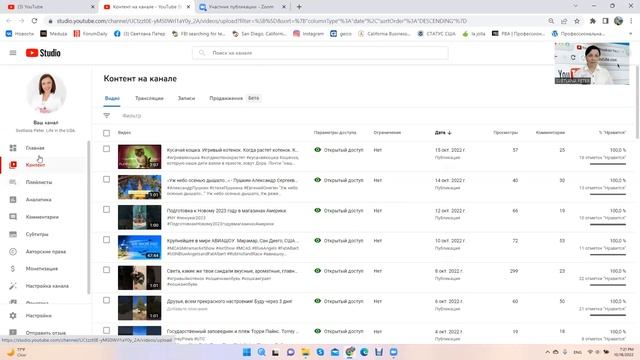
Task: Open visibility setting for АВИАШОУ video
Action: tap(339, 240)
